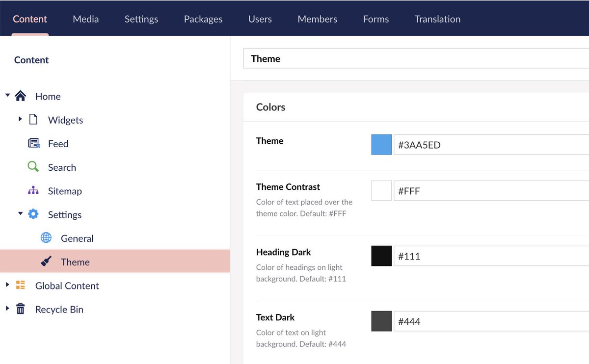589x364 pixels.
Task: Open the black Heading Dark swatch
Action: click(381, 256)
